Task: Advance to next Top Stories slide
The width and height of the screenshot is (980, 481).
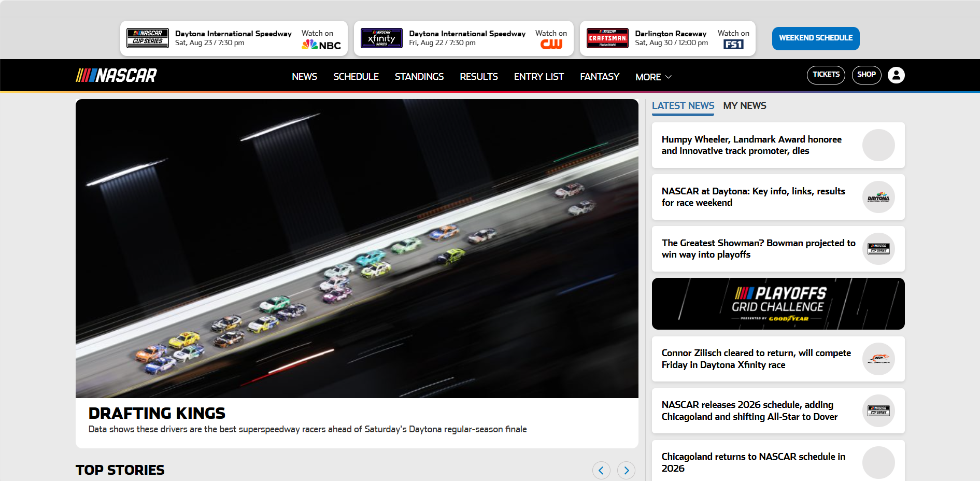Action: pos(626,470)
